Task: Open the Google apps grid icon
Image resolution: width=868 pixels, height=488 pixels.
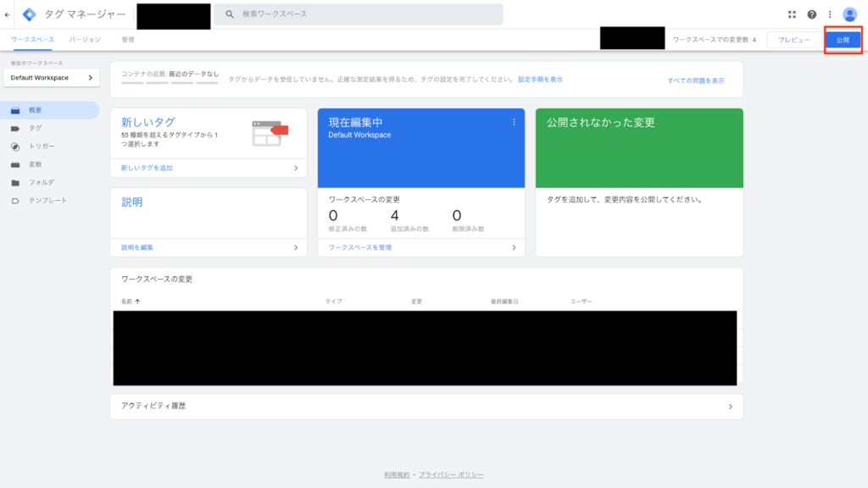Action: [794, 14]
